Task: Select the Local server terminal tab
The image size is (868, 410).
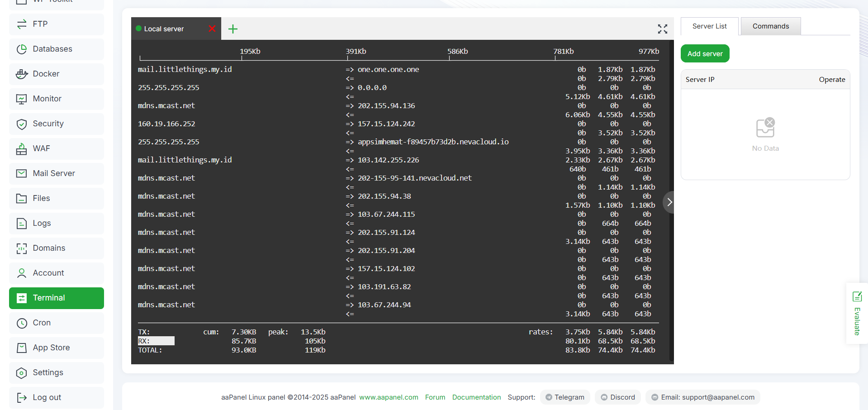Action: [x=164, y=29]
